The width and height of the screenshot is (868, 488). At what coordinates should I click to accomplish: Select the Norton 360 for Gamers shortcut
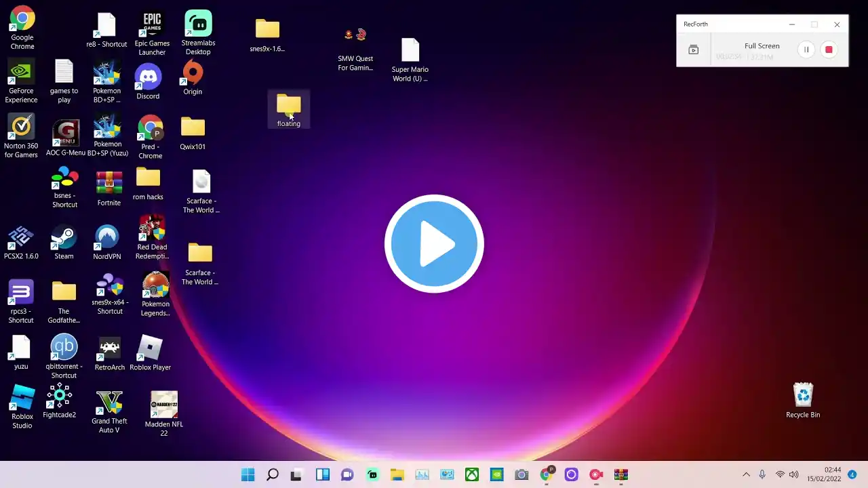click(x=21, y=136)
